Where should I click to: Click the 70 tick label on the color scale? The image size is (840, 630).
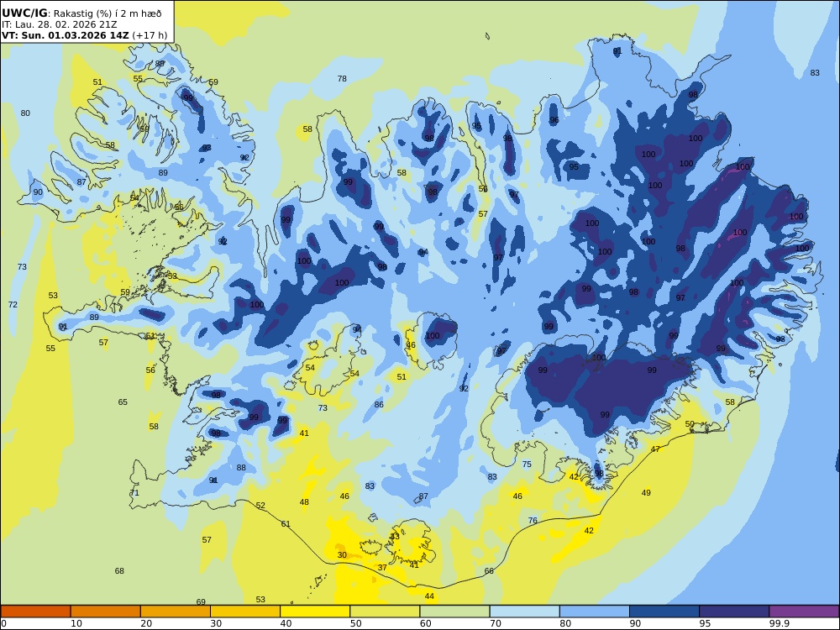pyautogui.click(x=496, y=623)
